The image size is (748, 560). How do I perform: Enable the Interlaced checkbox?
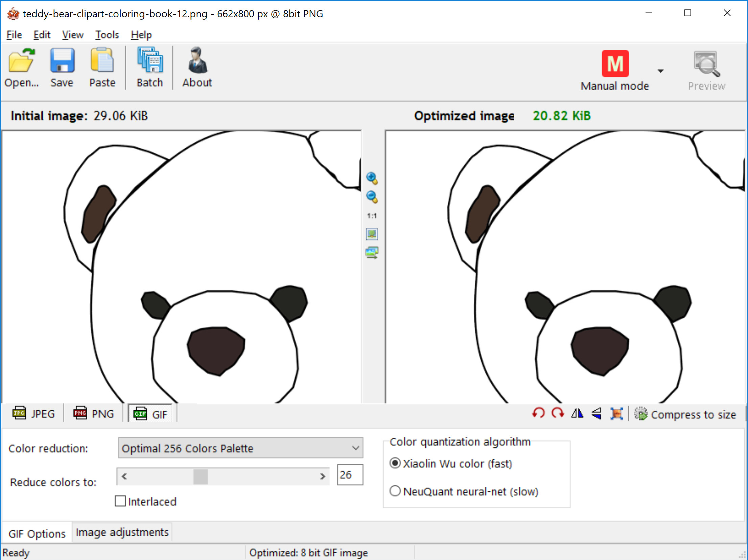[x=120, y=501]
